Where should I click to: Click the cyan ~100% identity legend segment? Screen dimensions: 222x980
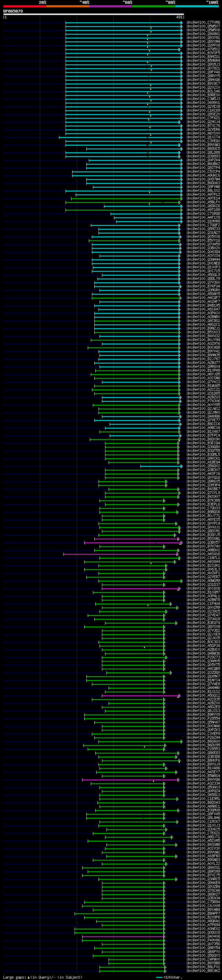pos(197,6)
